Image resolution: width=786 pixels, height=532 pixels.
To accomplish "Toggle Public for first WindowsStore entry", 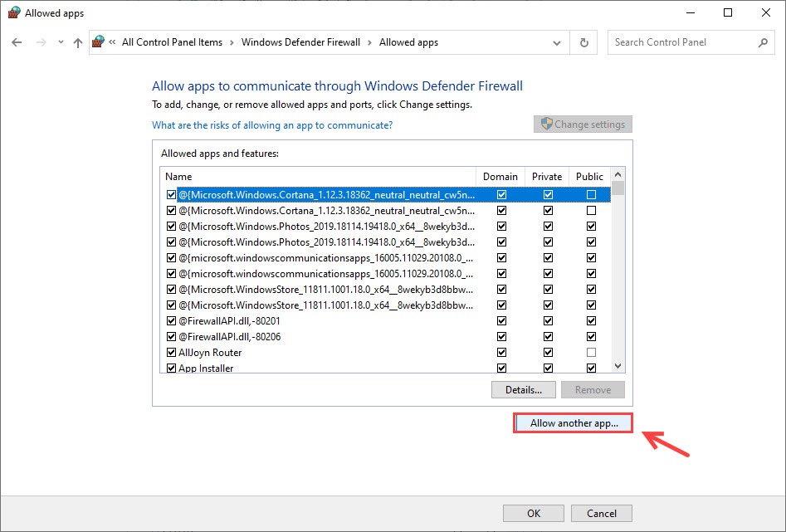I will pyautogui.click(x=592, y=290).
